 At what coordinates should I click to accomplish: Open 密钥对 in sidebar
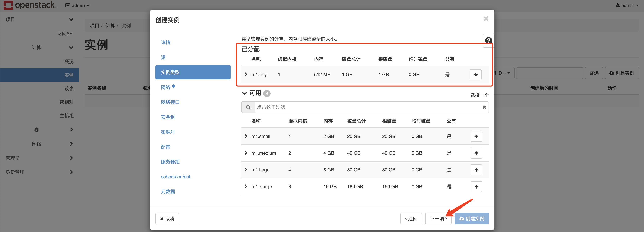coord(67,102)
